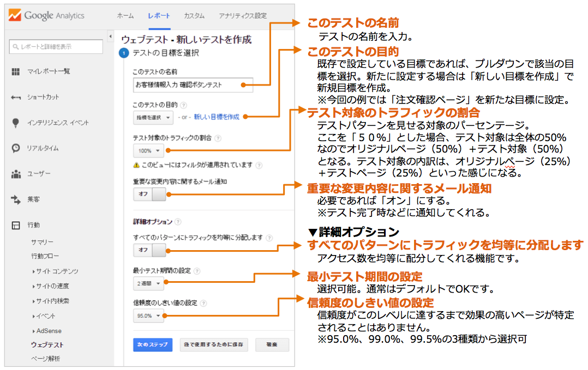Click the test name input field
This screenshot has width=588, height=370.
tap(193, 86)
